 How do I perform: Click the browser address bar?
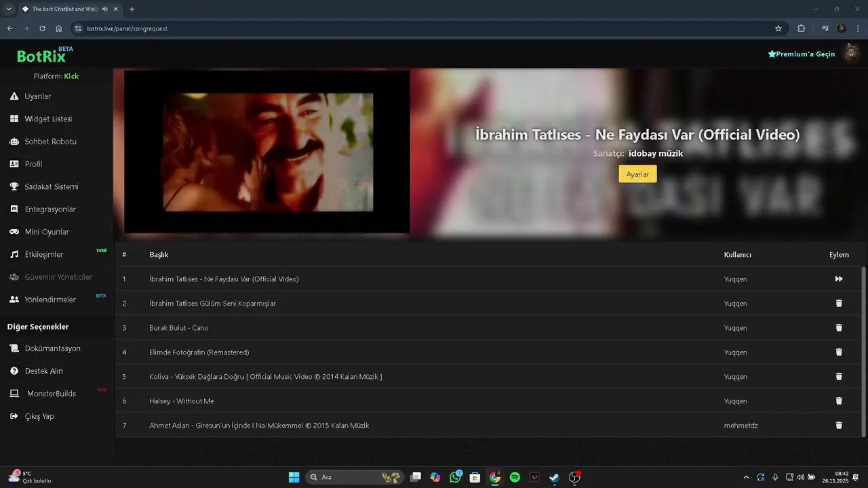coord(427,28)
